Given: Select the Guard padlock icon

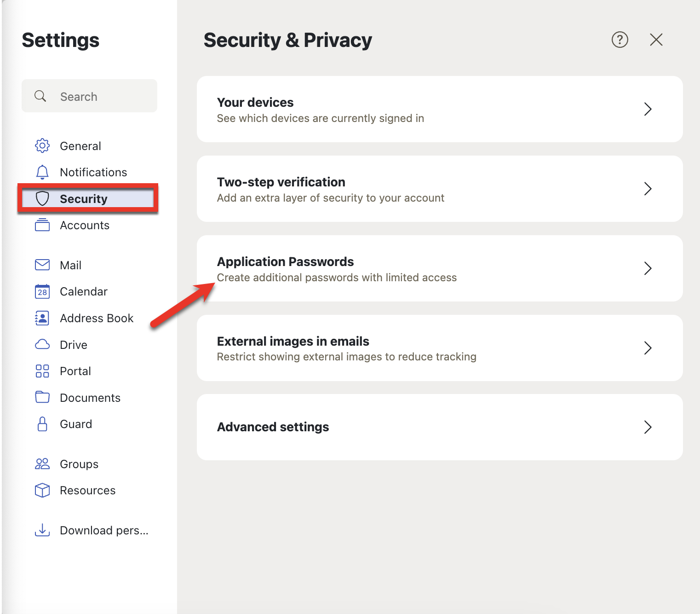Looking at the screenshot, I should 42,424.
